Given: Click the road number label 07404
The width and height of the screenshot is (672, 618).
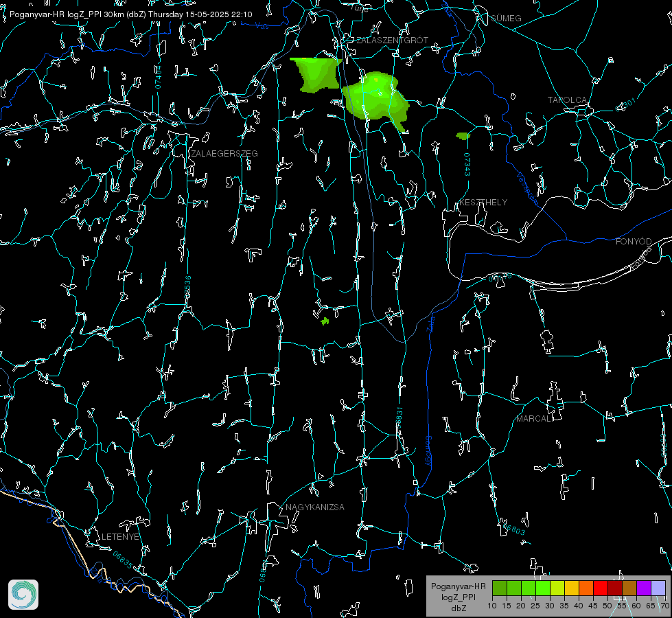Looking at the screenshot, I should click(x=158, y=78).
